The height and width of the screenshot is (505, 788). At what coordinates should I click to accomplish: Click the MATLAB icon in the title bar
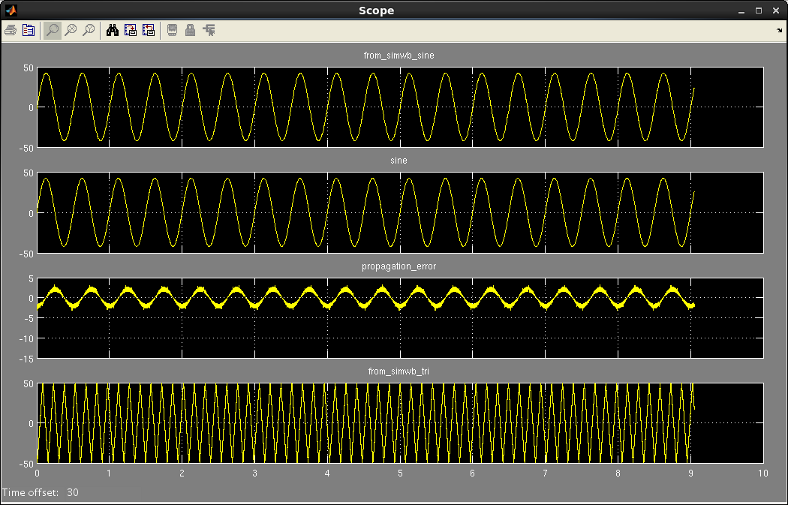coord(11,10)
